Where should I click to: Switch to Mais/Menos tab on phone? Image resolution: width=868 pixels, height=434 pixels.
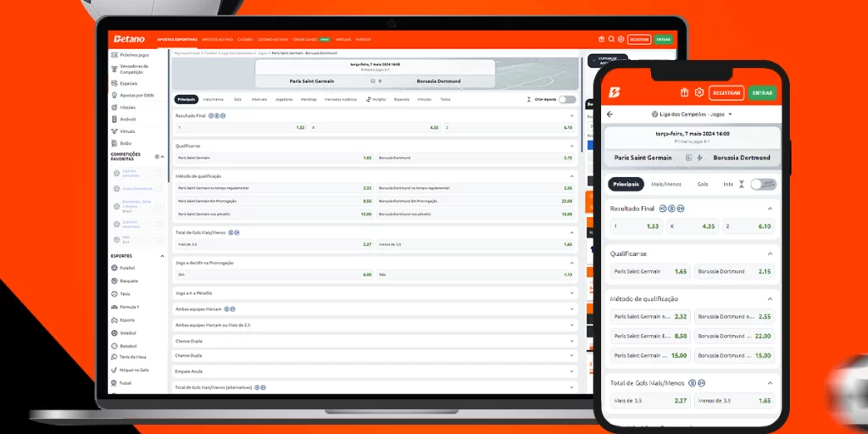[x=666, y=184]
